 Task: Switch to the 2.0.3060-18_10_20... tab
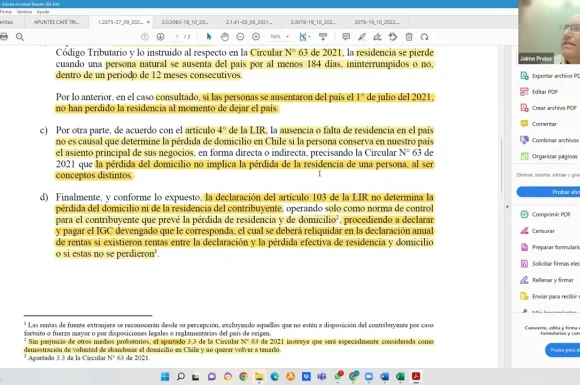pos(185,22)
